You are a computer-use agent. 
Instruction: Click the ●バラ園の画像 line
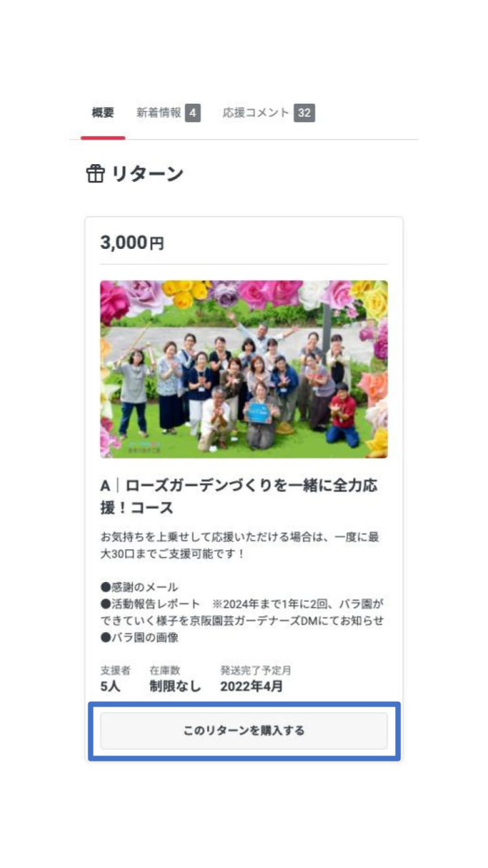(x=139, y=638)
